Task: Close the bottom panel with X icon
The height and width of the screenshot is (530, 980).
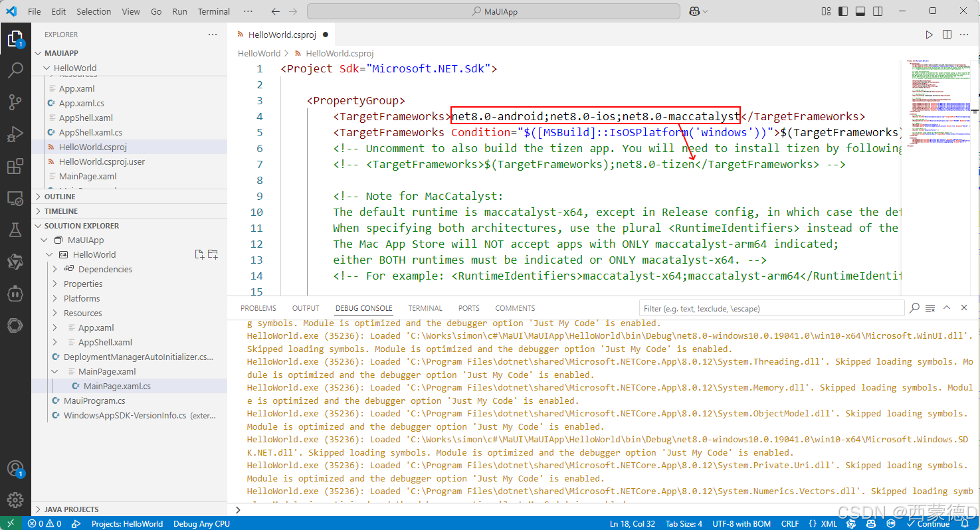Action: click(x=963, y=308)
